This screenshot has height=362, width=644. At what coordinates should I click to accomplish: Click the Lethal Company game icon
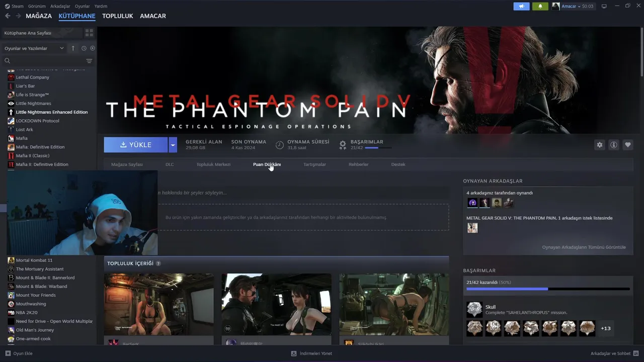[11, 77]
